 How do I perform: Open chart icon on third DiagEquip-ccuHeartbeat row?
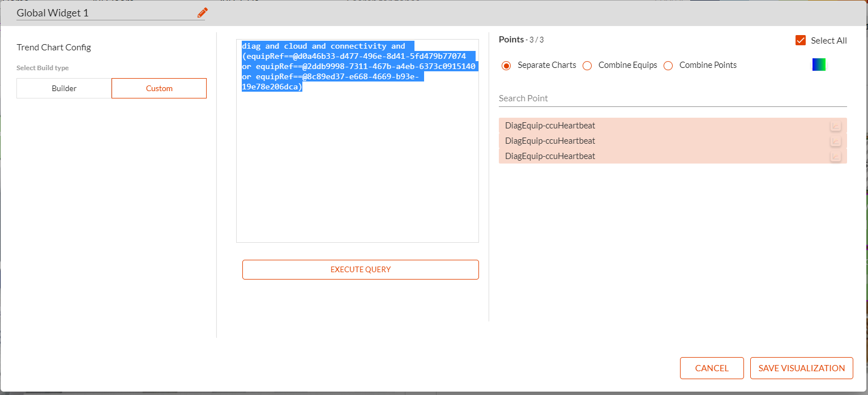coord(835,156)
